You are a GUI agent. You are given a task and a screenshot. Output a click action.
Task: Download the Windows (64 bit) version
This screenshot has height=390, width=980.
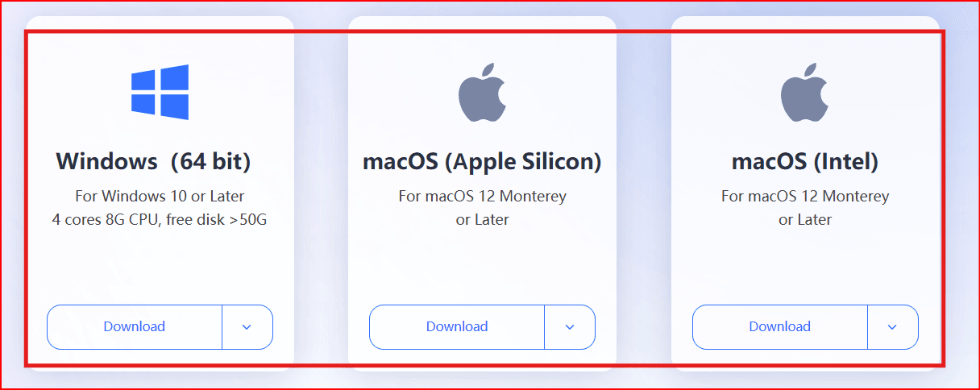click(134, 326)
